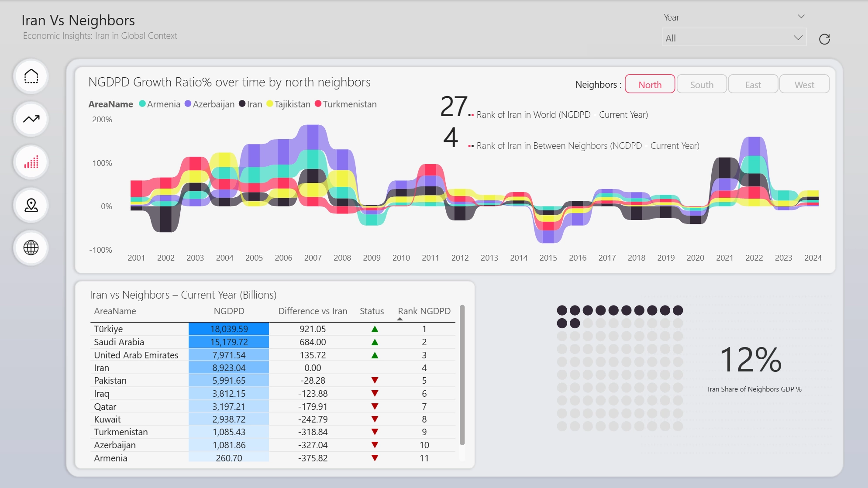Switch neighbors filter to West
868x488 pixels.
(804, 84)
